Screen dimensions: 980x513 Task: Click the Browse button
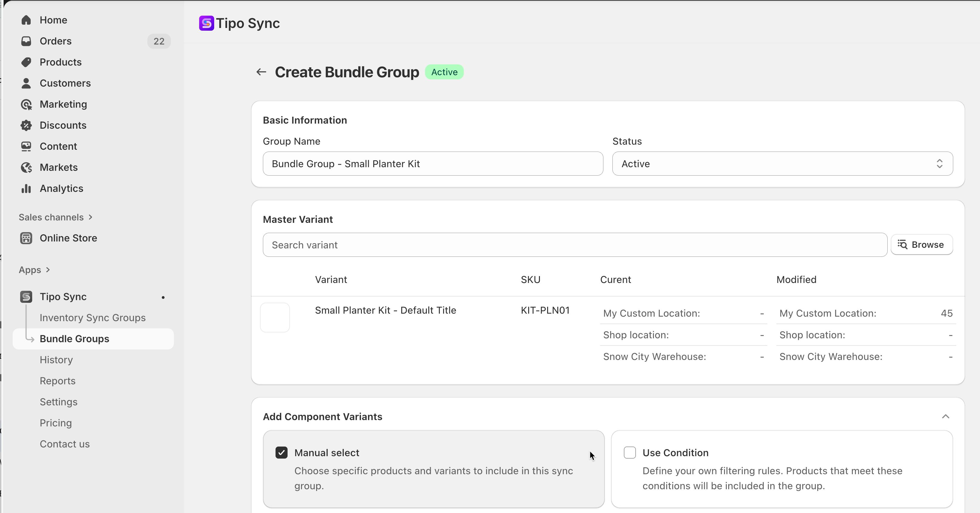pyautogui.click(x=921, y=244)
